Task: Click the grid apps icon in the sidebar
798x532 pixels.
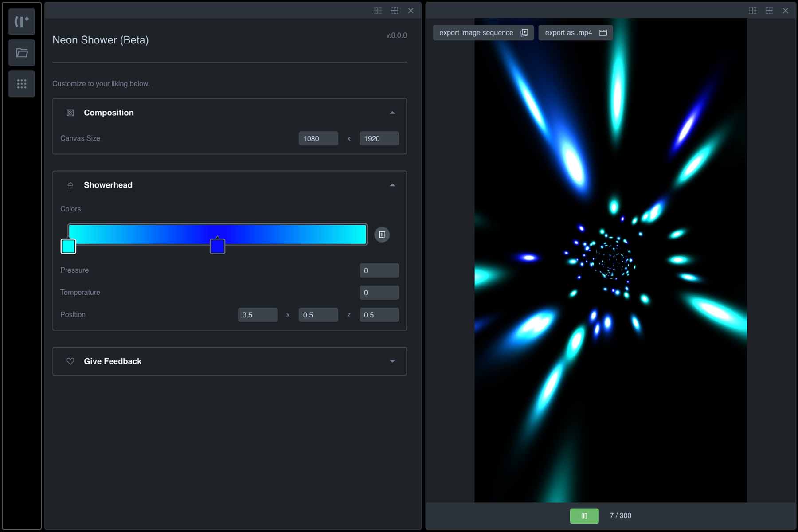Action: tap(21, 84)
